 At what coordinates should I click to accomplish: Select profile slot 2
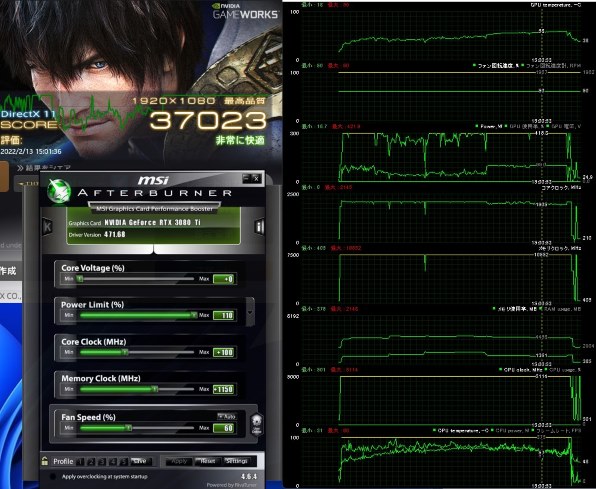click(91, 461)
